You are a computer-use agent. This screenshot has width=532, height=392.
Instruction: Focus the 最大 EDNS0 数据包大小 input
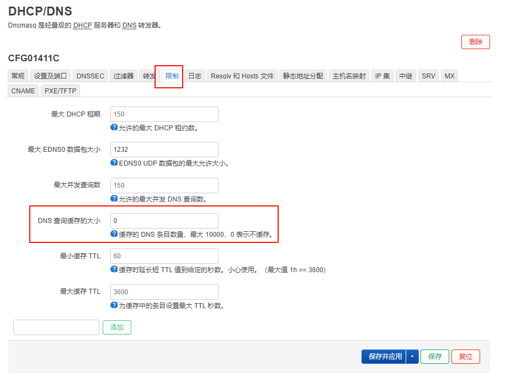click(x=164, y=150)
